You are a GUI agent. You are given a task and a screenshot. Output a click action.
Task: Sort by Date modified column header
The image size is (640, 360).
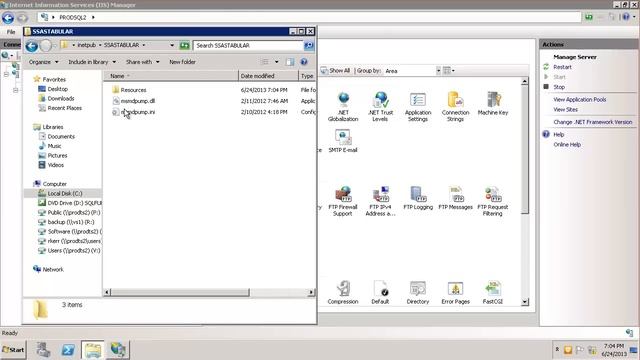point(268,76)
